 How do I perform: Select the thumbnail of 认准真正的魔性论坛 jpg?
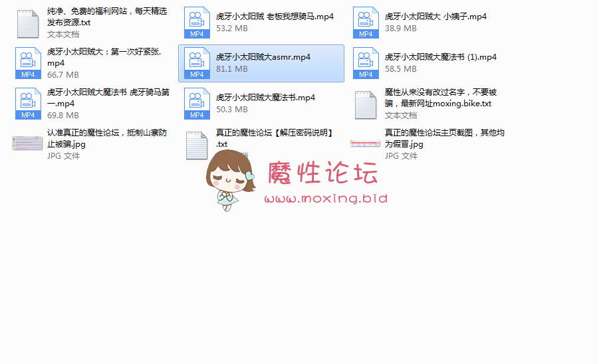click(27, 143)
